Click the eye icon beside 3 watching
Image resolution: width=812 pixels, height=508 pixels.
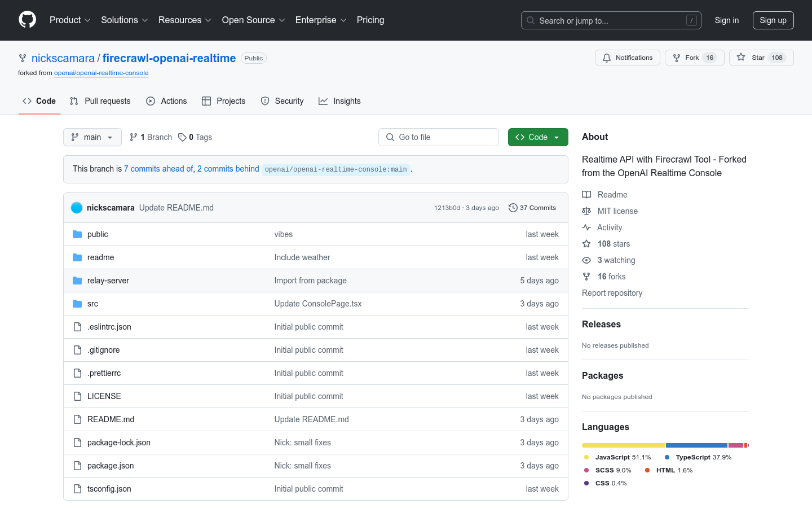coord(586,260)
